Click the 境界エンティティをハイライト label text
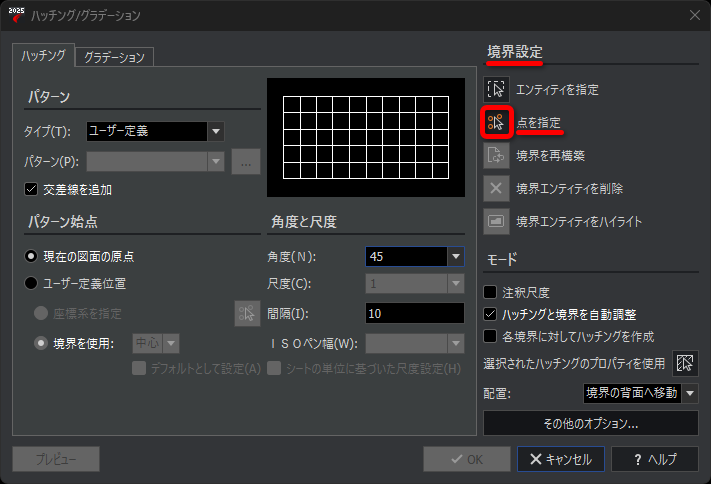The width and height of the screenshot is (711, 484). tap(579, 222)
